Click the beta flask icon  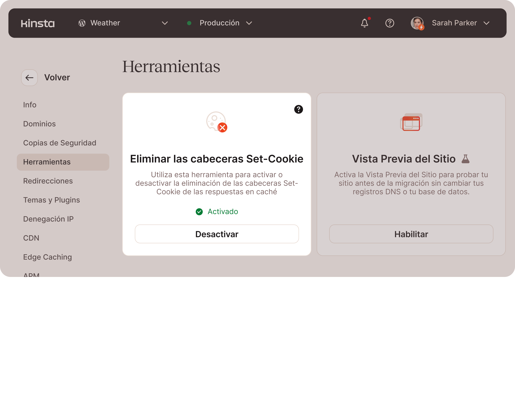(465, 159)
